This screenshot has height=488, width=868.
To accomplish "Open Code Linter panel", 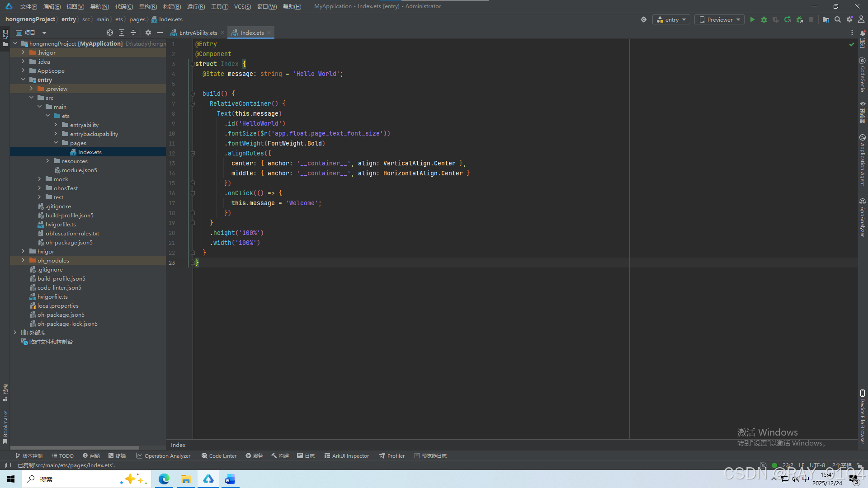I will [219, 456].
